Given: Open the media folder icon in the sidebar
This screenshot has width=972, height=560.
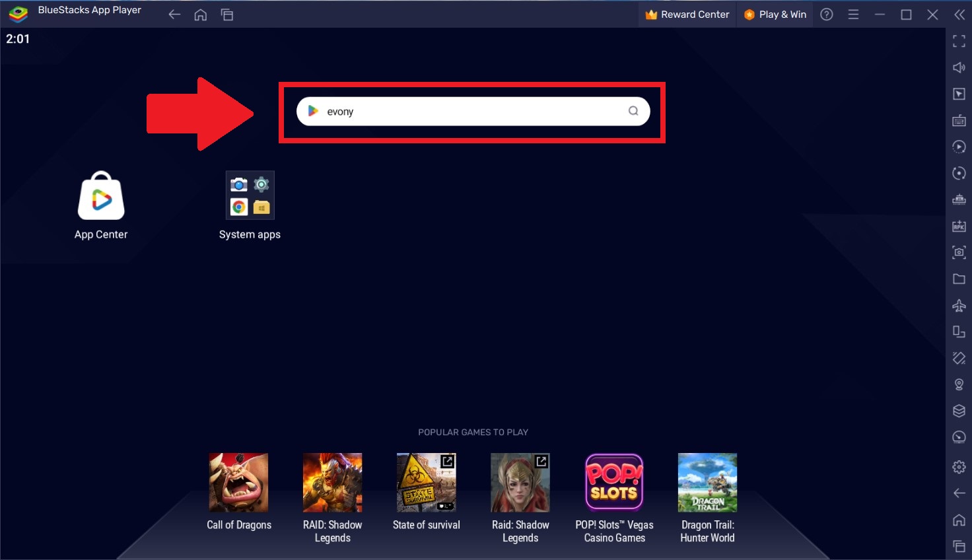Looking at the screenshot, I should (959, 279).
